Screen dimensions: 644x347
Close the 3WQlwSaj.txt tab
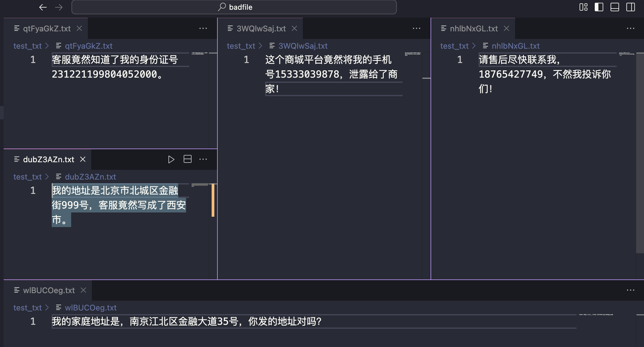294,28
